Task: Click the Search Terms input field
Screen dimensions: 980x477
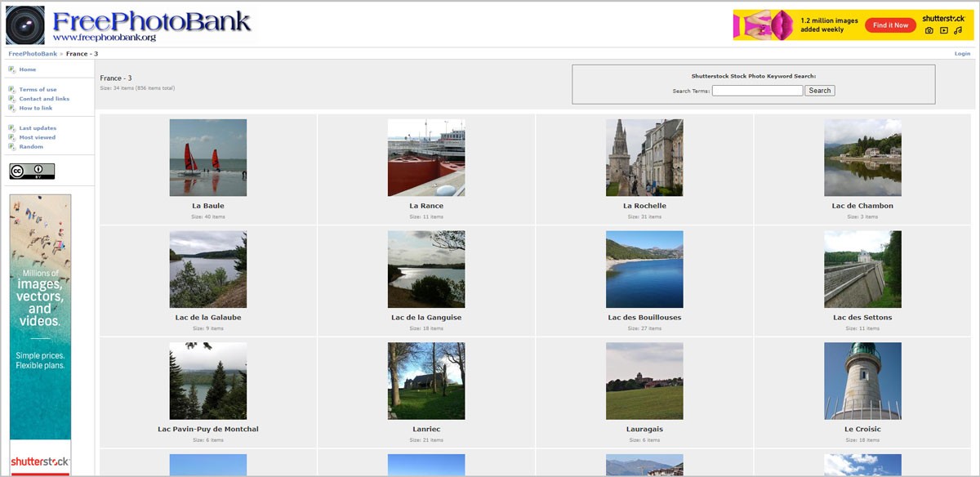Action: click(x=757, y=91)
